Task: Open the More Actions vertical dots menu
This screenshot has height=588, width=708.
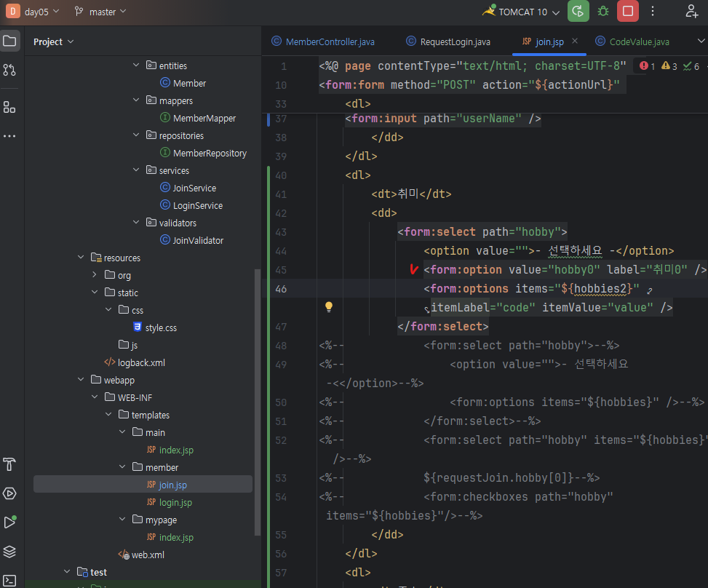Action: 653,12
